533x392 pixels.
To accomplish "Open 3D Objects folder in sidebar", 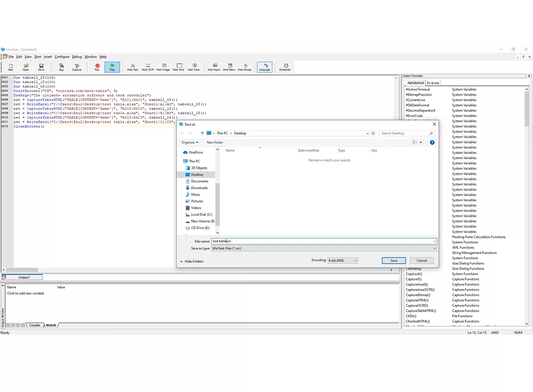I will (196, 168).
